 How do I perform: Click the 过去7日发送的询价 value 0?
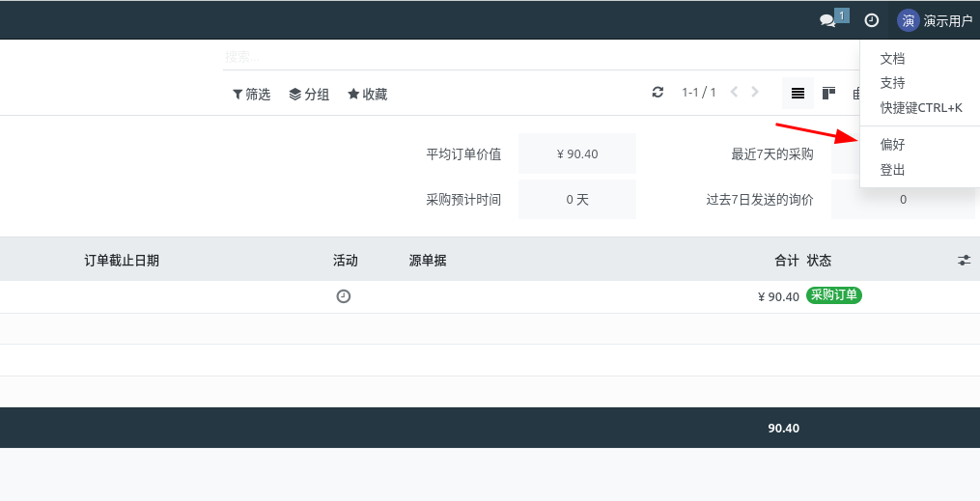tap(903, 199)
